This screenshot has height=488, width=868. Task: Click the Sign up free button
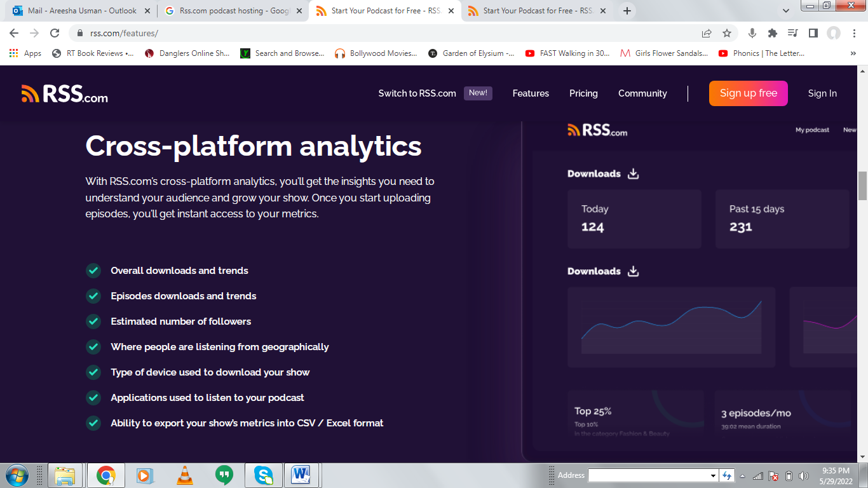[748, 93]
